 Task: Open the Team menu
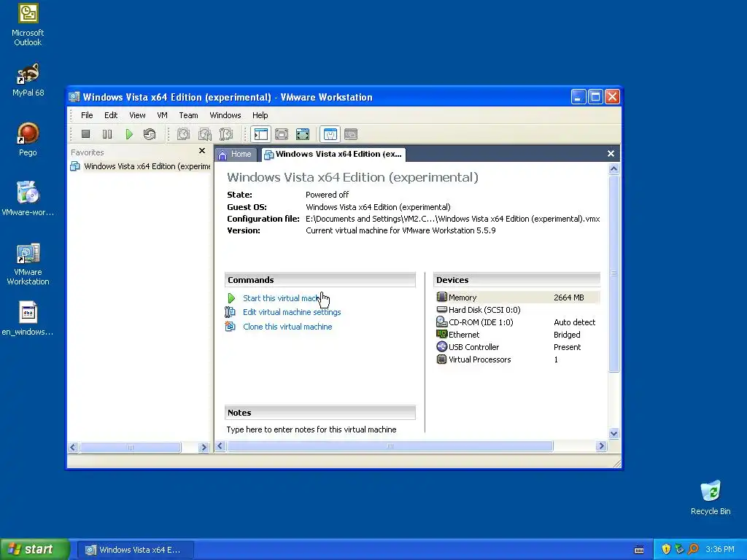[x=188, y=115]
